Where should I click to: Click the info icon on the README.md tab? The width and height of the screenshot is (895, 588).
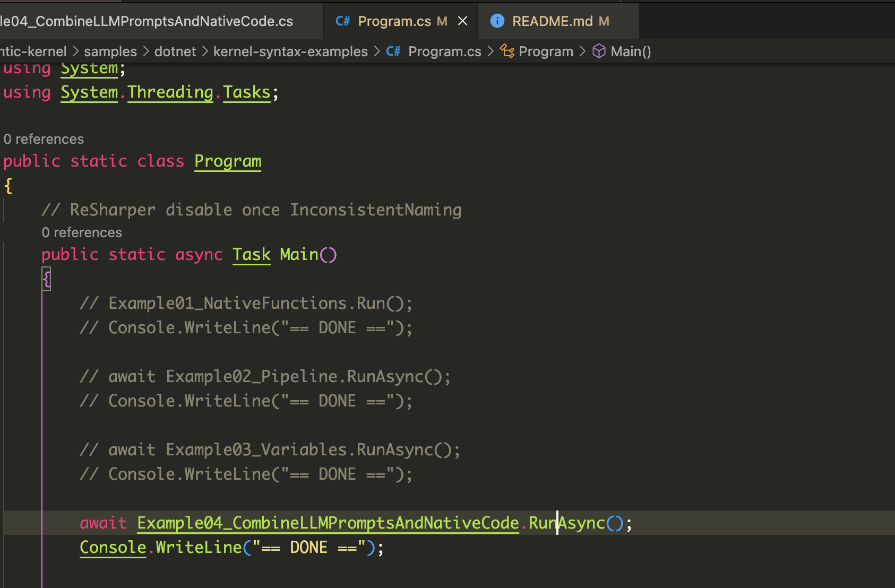tap(497, 21)
